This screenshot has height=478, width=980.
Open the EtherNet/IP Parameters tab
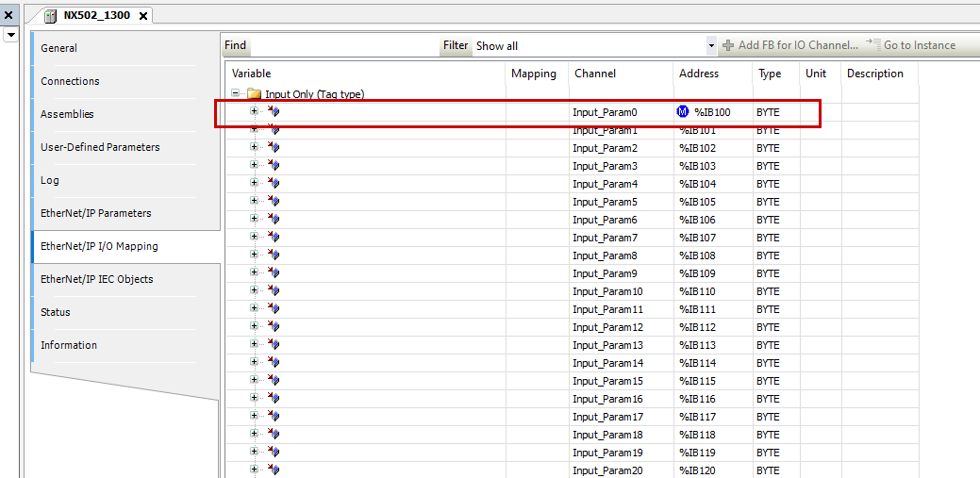pos(95,213)
